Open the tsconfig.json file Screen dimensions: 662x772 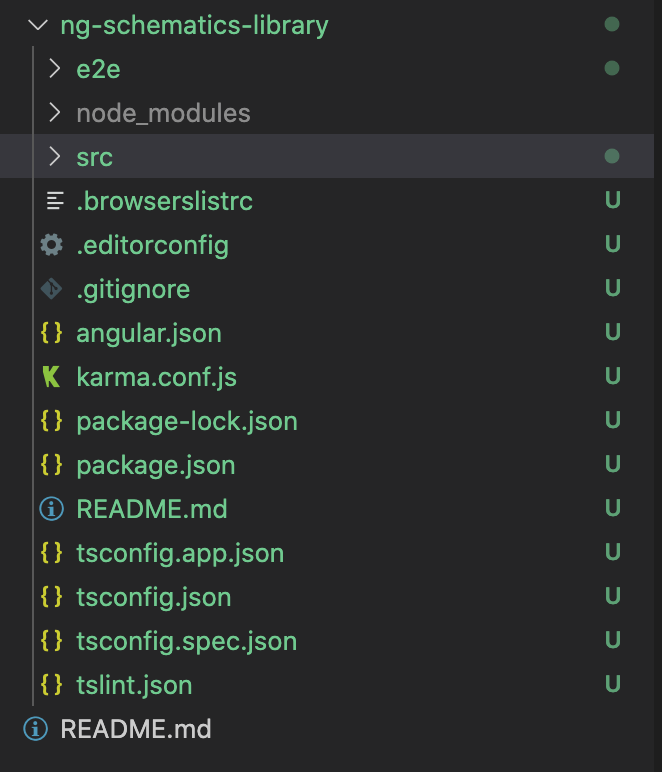pos(154,598)
